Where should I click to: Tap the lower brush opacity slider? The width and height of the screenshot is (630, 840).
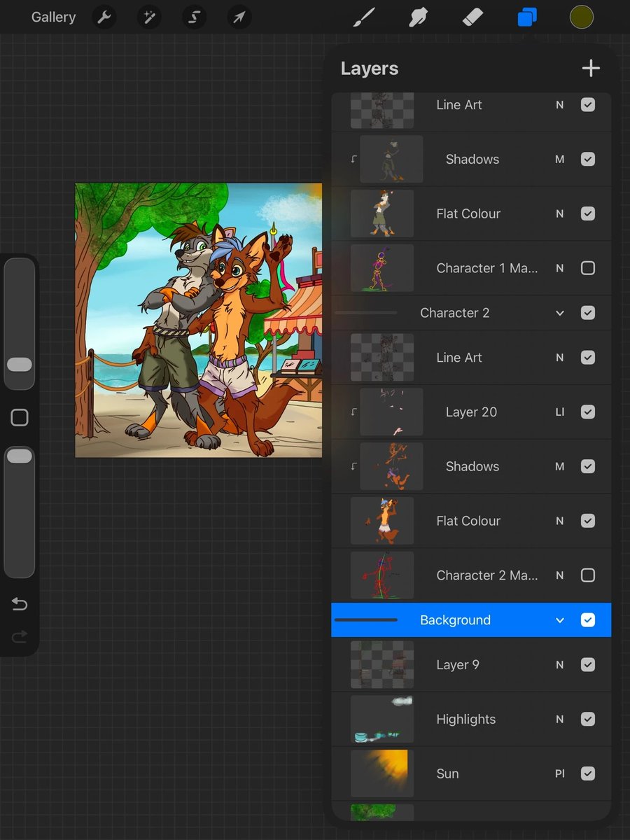19,512
